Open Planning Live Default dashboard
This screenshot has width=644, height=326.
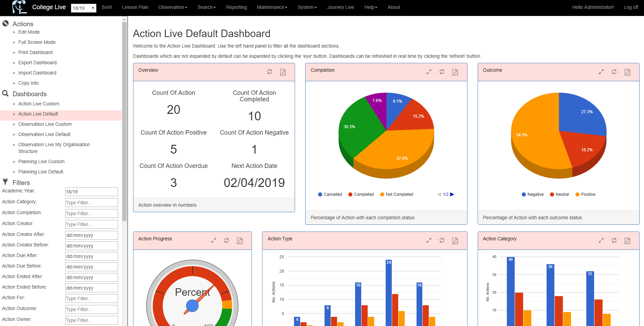click(41, 172)
